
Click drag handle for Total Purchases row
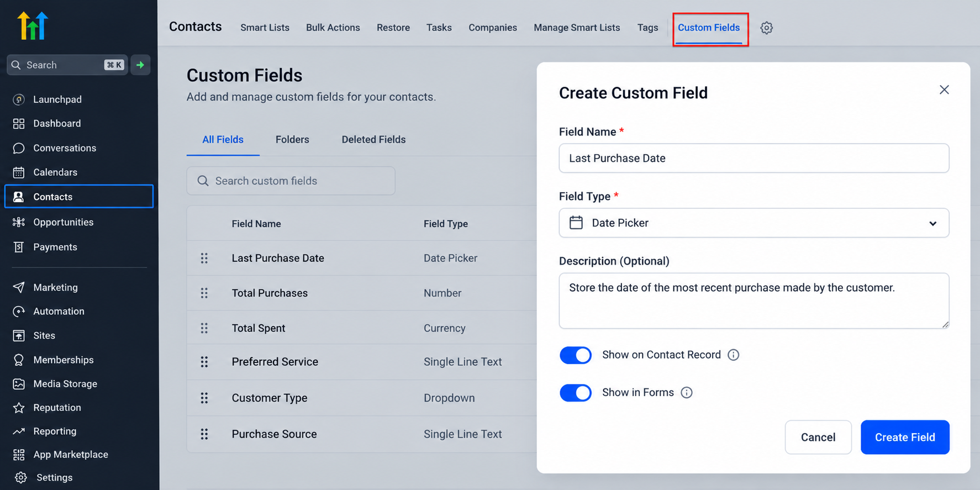(204, 293)
